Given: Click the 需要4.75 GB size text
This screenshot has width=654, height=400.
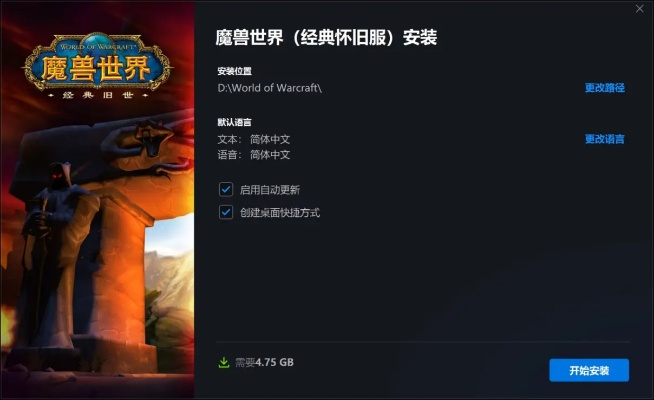Looking at the screenshot, I should [264, 362].
